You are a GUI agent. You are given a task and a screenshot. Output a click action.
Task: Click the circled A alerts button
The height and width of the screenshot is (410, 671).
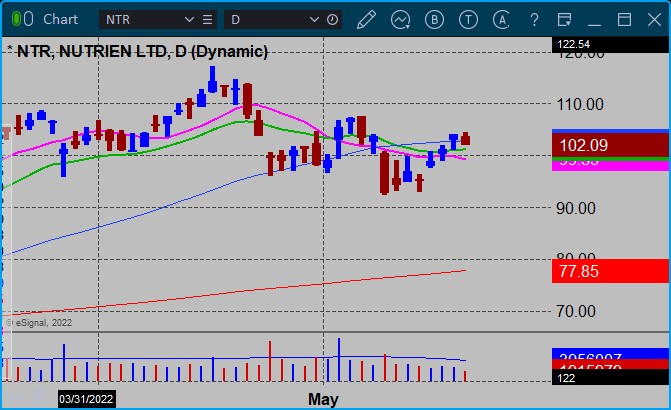502,20
